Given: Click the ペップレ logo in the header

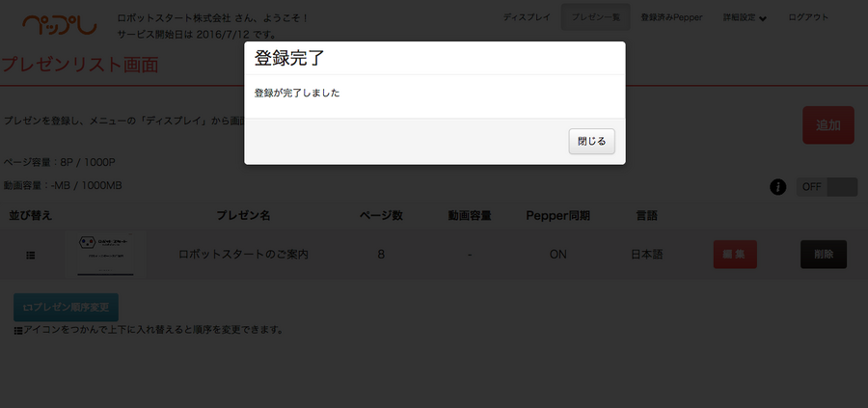Looking at the screenshot, I should (59, 25).
